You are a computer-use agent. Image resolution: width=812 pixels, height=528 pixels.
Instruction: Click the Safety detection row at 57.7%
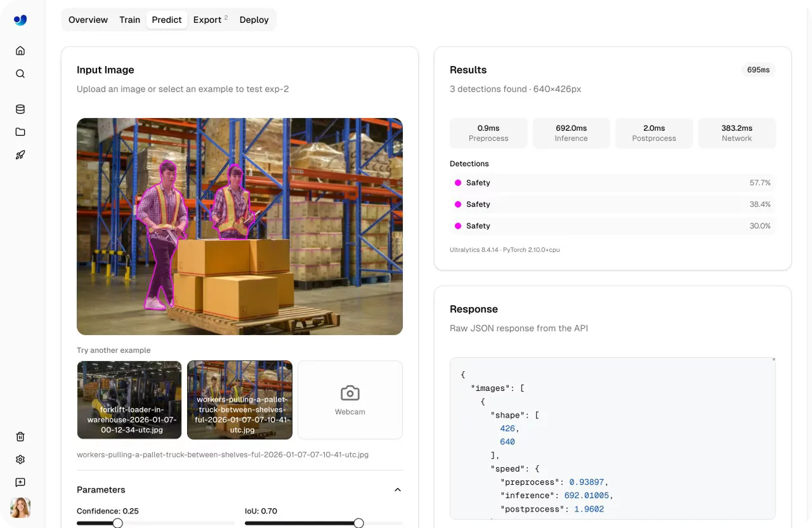(613, 183)
